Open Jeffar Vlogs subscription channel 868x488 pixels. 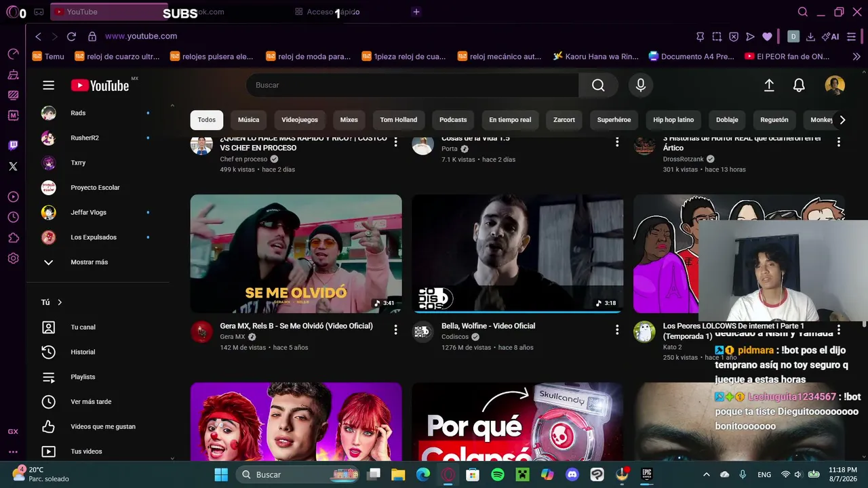pyautogui.click(x=97, y=213)
